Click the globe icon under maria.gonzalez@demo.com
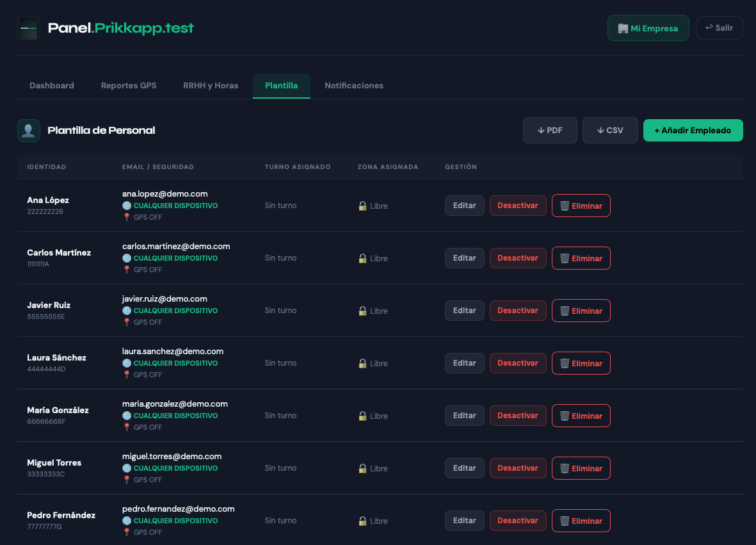Screen dimensions: 756x545 point(127,416)
